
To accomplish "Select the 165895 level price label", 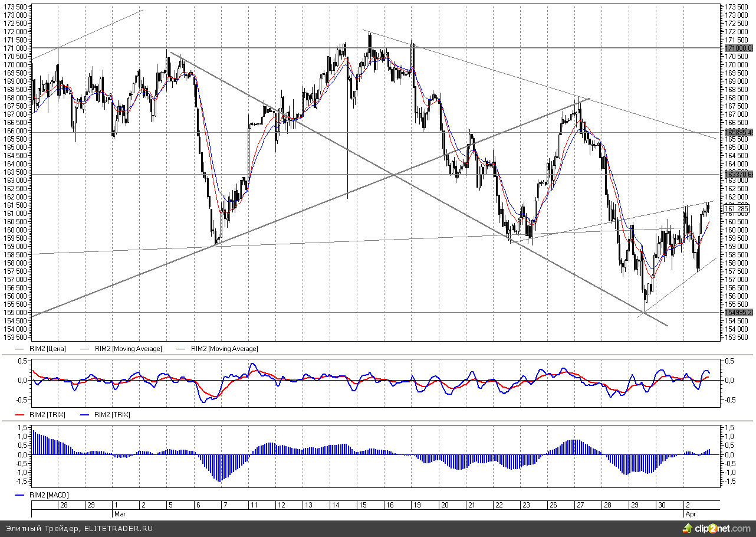I will point(738,132).
